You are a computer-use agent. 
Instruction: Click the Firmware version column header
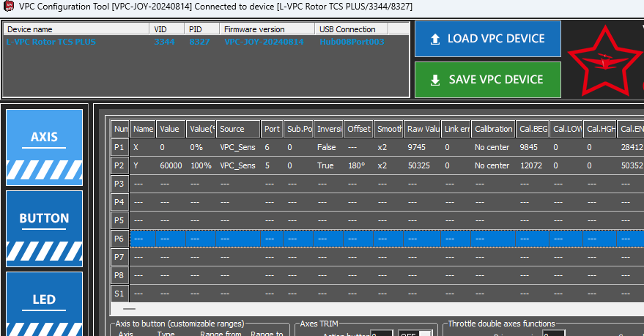(267, 29)
